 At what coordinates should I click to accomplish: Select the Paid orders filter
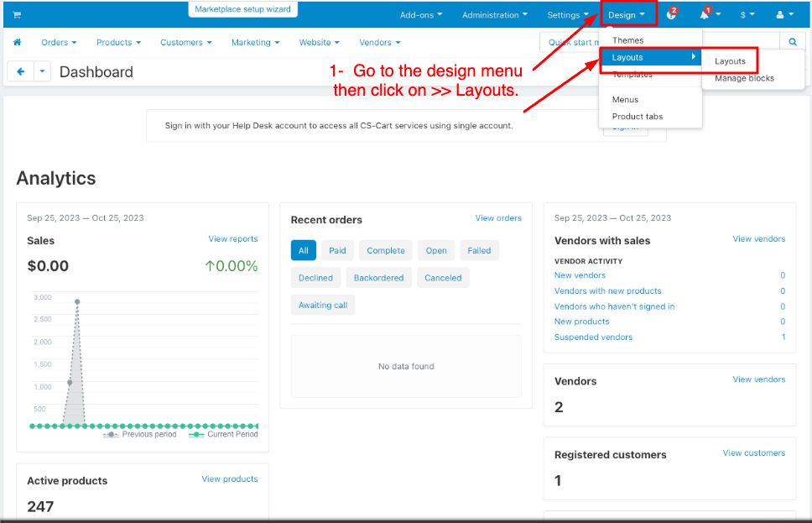(337, 250)
